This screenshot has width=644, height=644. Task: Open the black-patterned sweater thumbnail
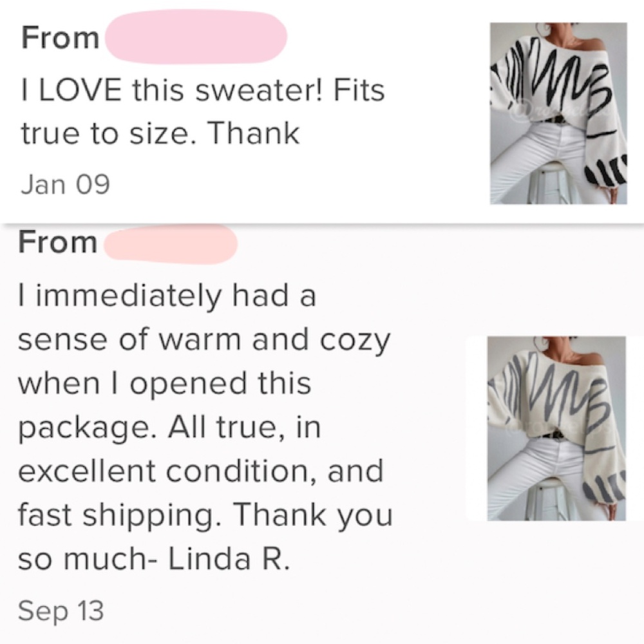[558, 114]
